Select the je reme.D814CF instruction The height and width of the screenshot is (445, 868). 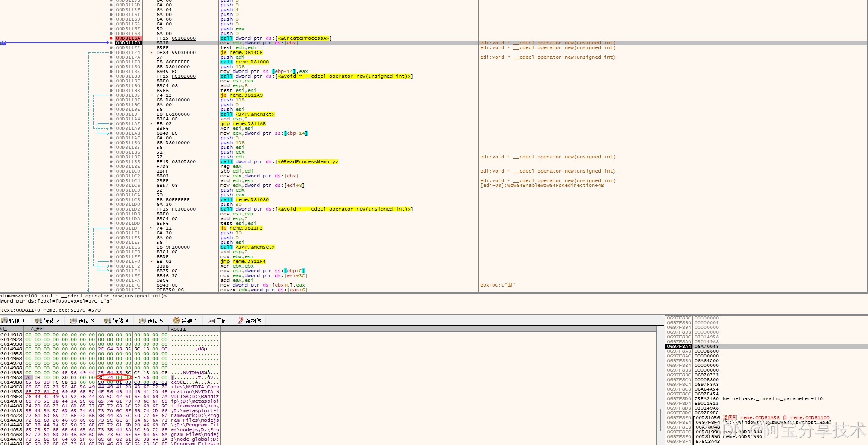click(x=241, y=53)
